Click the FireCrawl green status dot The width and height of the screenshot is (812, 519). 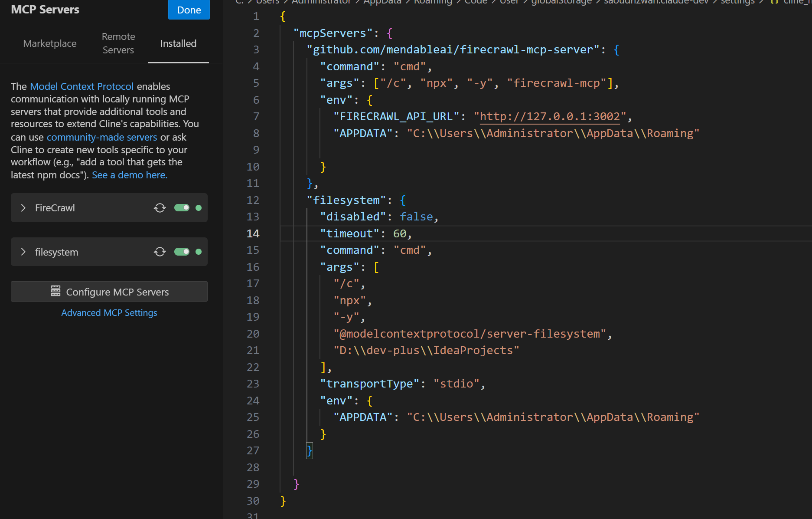pos(199,208)
